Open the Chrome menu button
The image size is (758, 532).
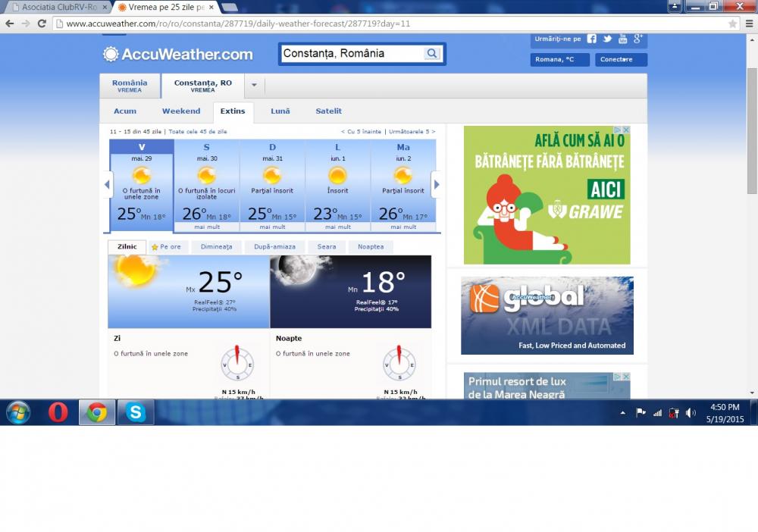(749, 23)
